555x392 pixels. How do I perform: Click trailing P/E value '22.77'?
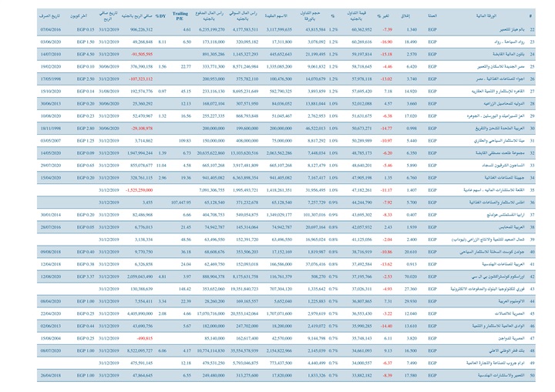186,67
